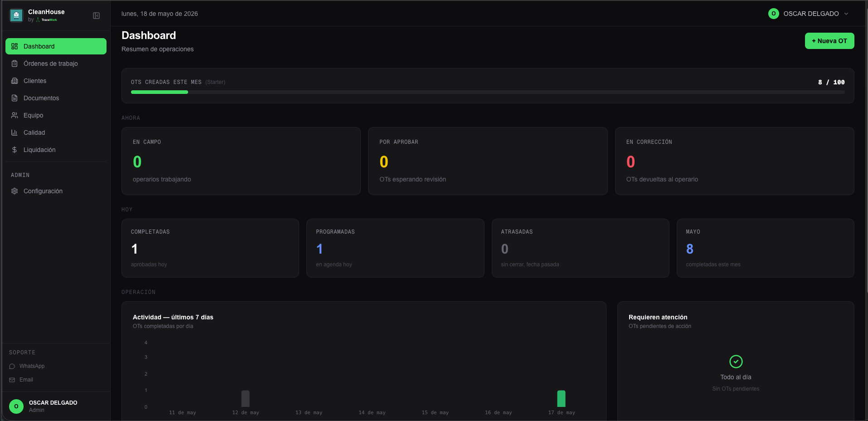Click the OTs esperando revisión text
Screen dimensions: 868x421
412,179
